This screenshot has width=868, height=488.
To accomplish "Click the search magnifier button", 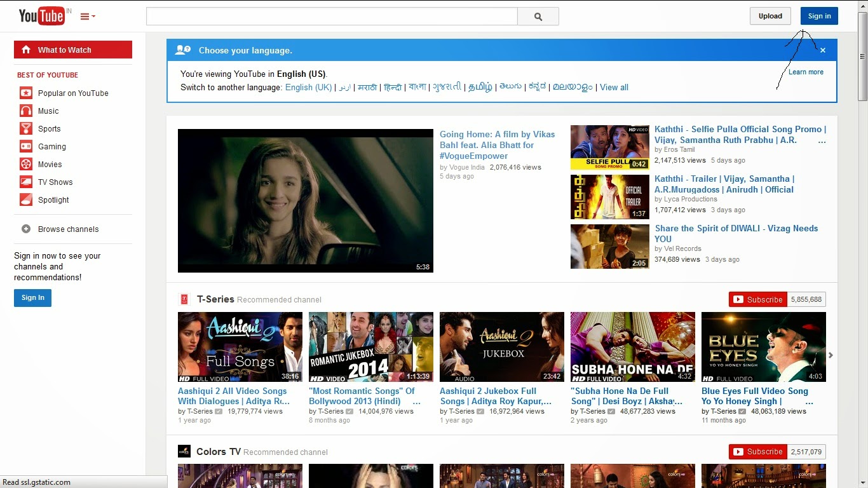I will (538, 17).
